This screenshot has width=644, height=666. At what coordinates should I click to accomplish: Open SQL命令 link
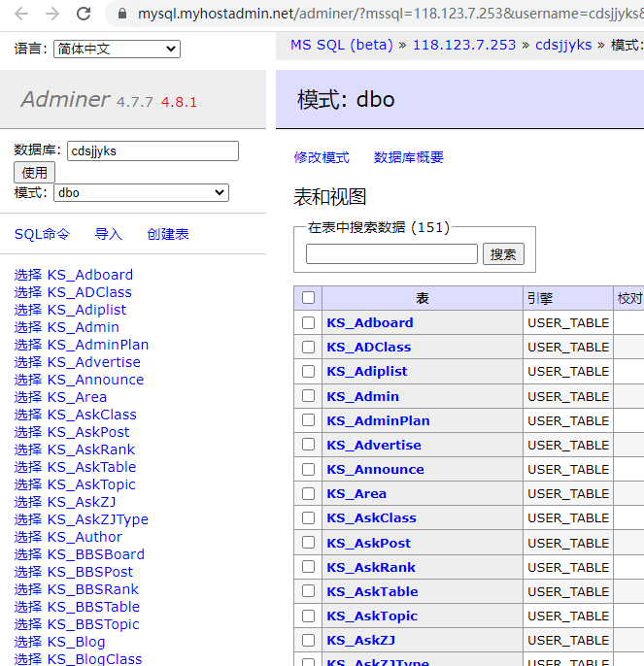(43, 234)
